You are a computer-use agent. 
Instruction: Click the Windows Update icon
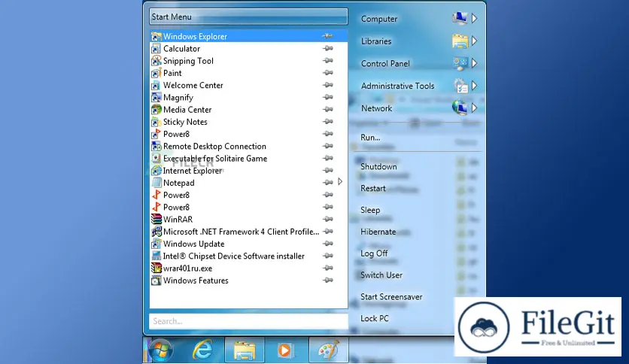point(156,244)
